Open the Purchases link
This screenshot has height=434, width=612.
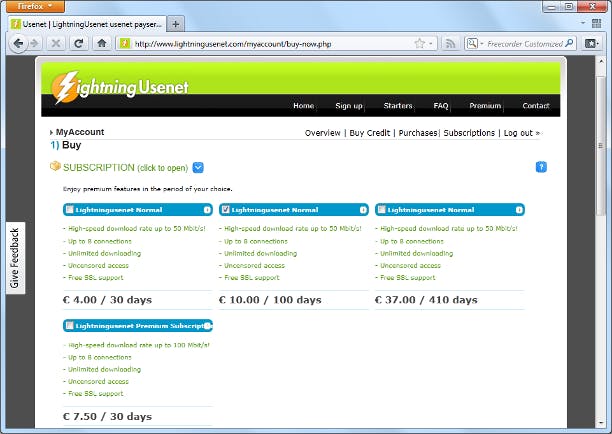[x=418, y=133]
